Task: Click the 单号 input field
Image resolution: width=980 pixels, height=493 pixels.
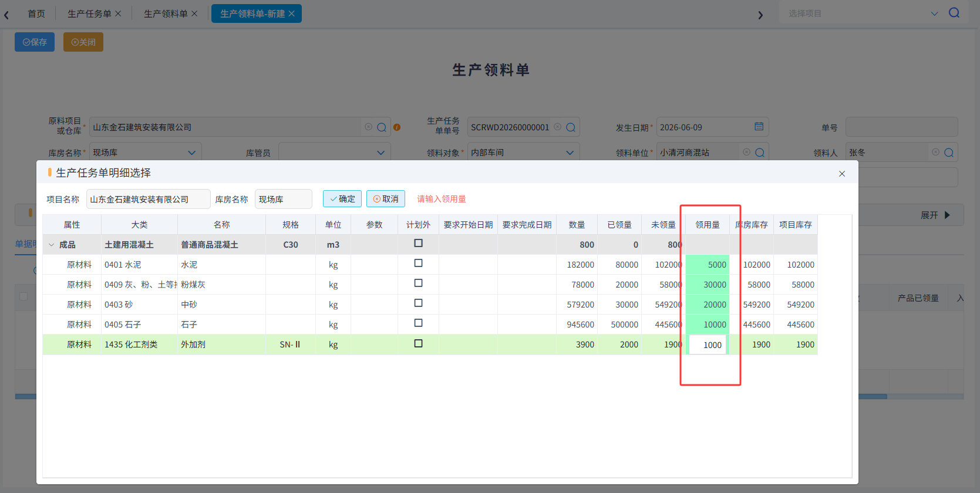Action: (901, 127)
